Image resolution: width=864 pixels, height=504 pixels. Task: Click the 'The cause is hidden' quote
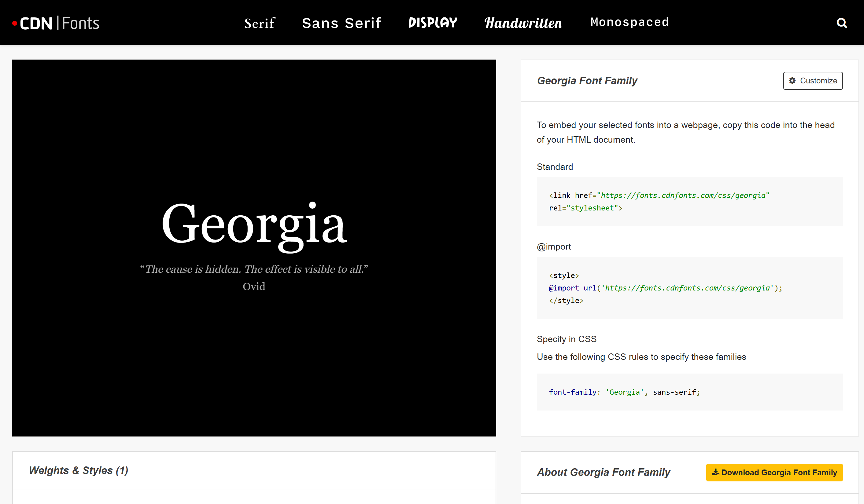coord(254,269)
